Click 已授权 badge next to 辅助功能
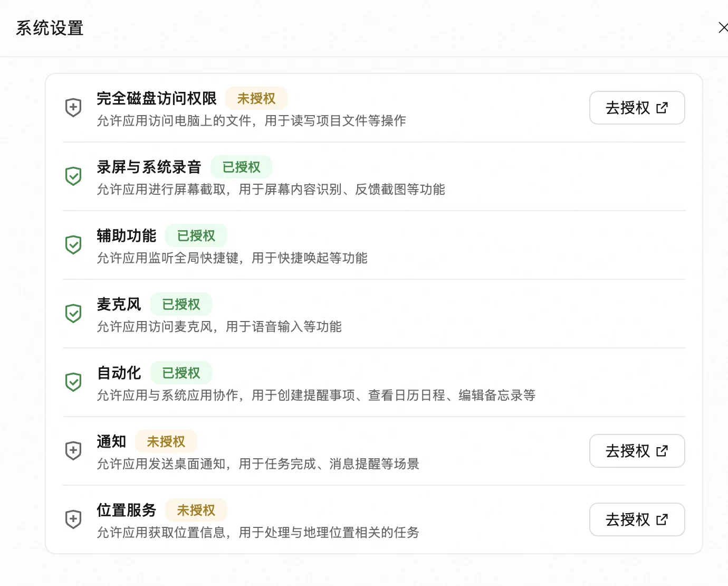The height and width of the screenshot is (586, 728). click(196, 236)
